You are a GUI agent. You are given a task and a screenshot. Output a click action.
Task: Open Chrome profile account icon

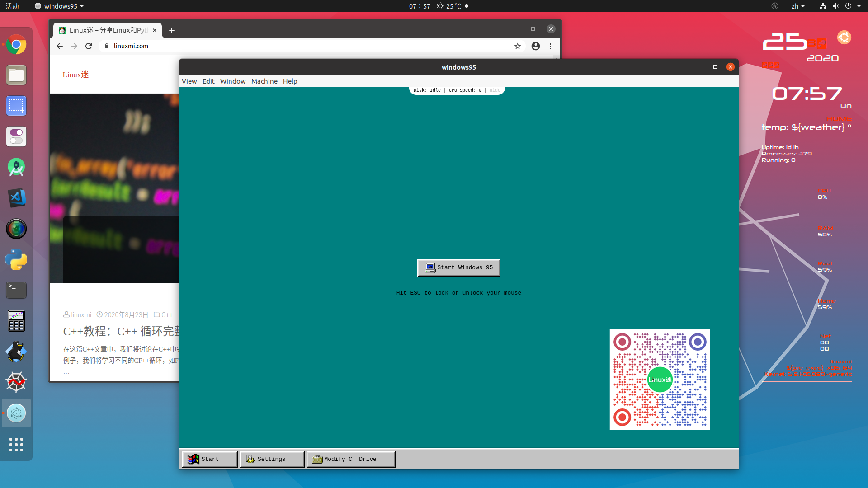[x=536, y=46]
